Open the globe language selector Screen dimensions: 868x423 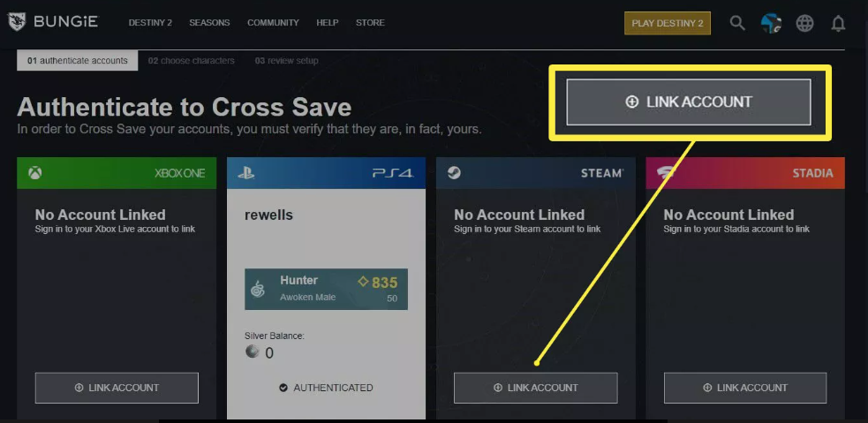[x=805, y=23]
